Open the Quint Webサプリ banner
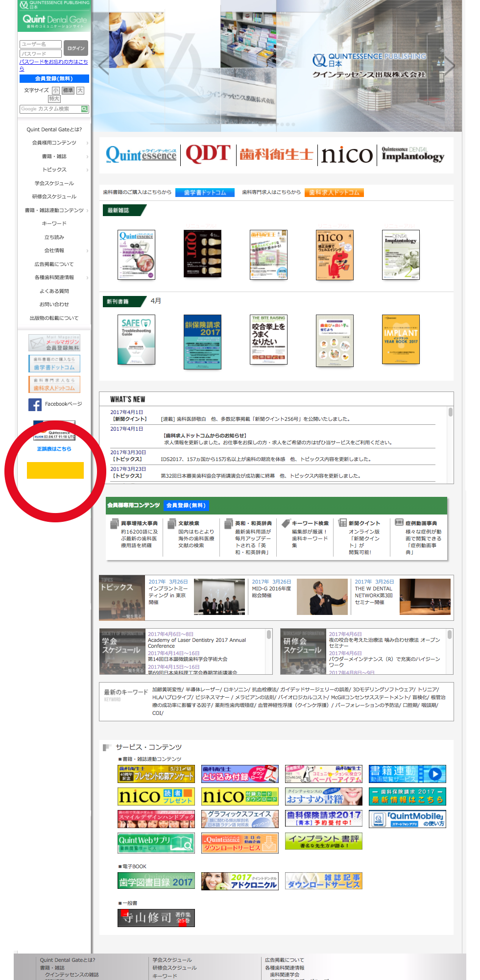 click(156, 843)
